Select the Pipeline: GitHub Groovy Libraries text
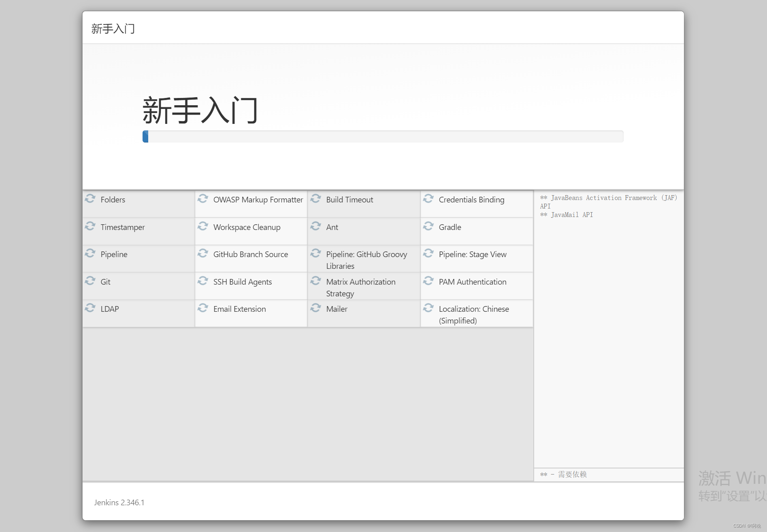The width and height of the screenshot is (767, 532). pos(366,260)
